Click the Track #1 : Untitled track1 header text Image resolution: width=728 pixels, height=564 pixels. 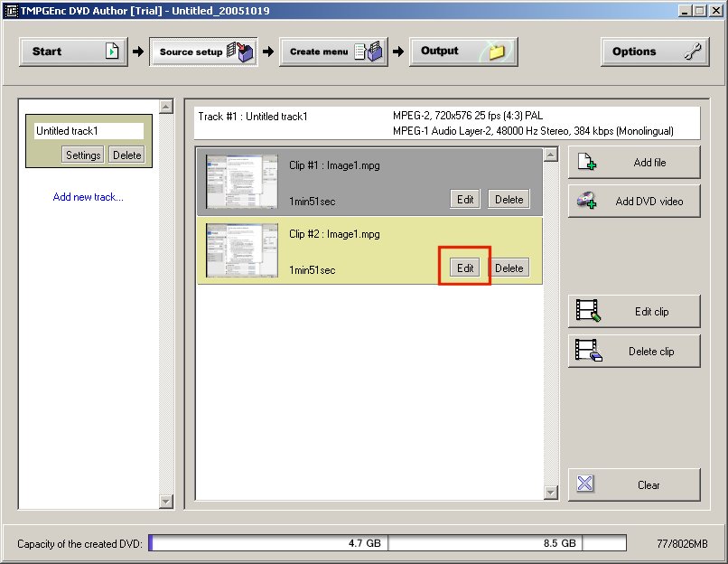(x=253, y=117)
